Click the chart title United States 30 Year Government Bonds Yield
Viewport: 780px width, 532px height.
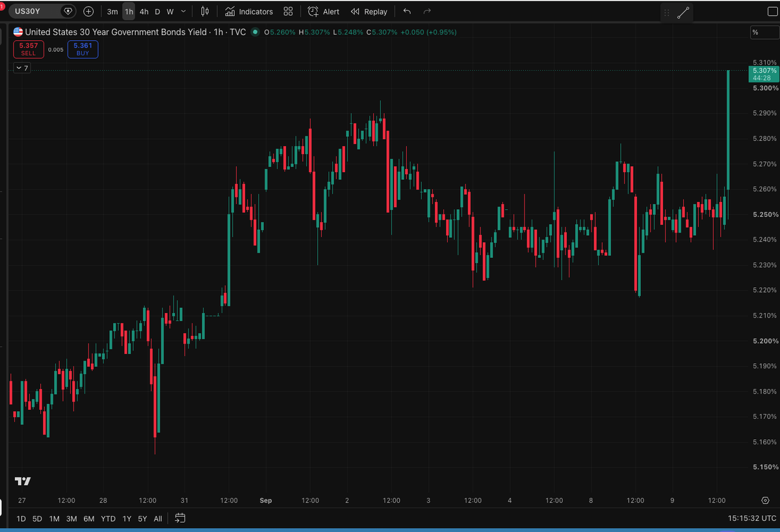pos(116,32)
